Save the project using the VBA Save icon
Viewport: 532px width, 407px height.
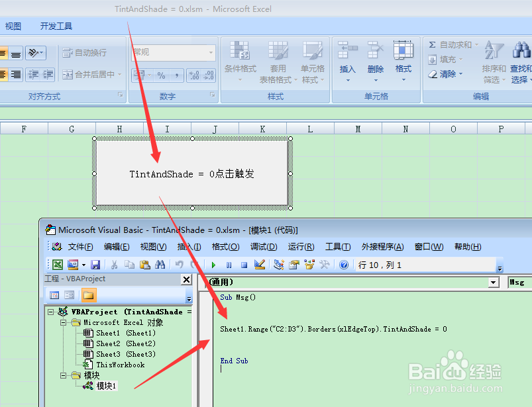(95, 264)
